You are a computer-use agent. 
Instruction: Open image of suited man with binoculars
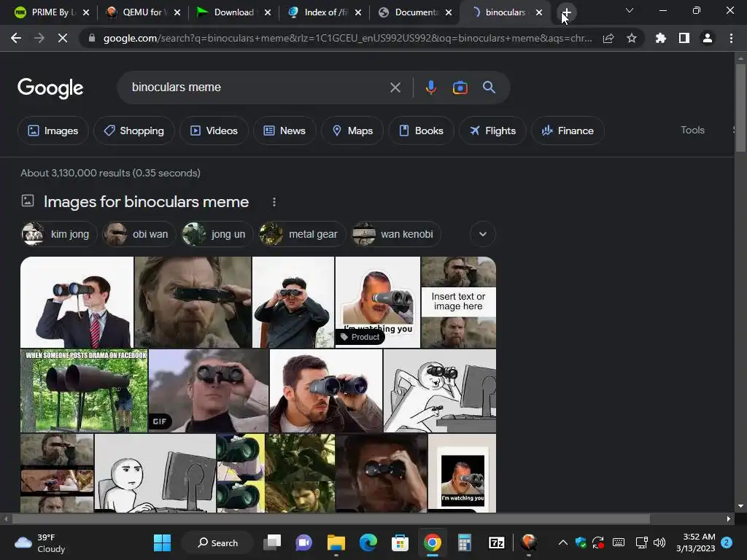click(x=77, y=303)
